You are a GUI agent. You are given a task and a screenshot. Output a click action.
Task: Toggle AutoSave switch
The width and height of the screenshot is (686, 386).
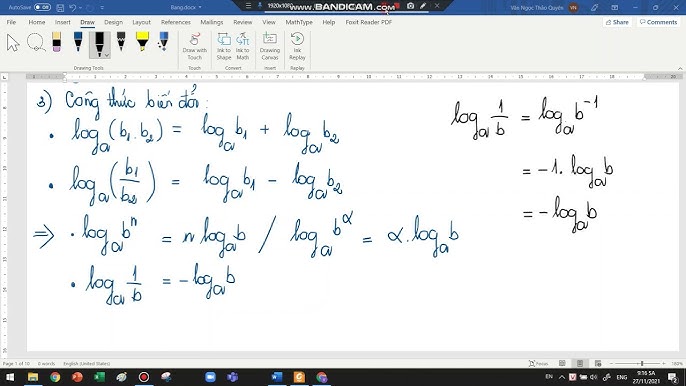[x=42, y=7]
